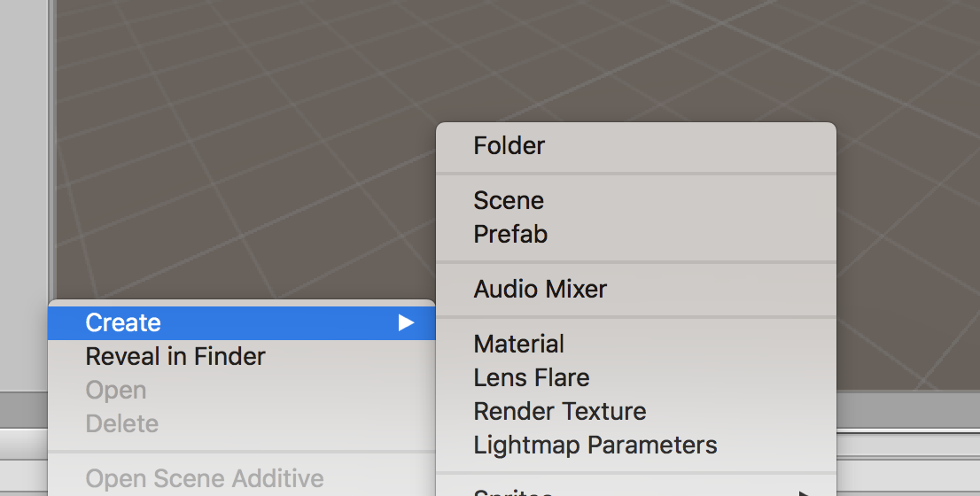Choose Lens Flare asset
980x496 pixels.
[532, 378]
